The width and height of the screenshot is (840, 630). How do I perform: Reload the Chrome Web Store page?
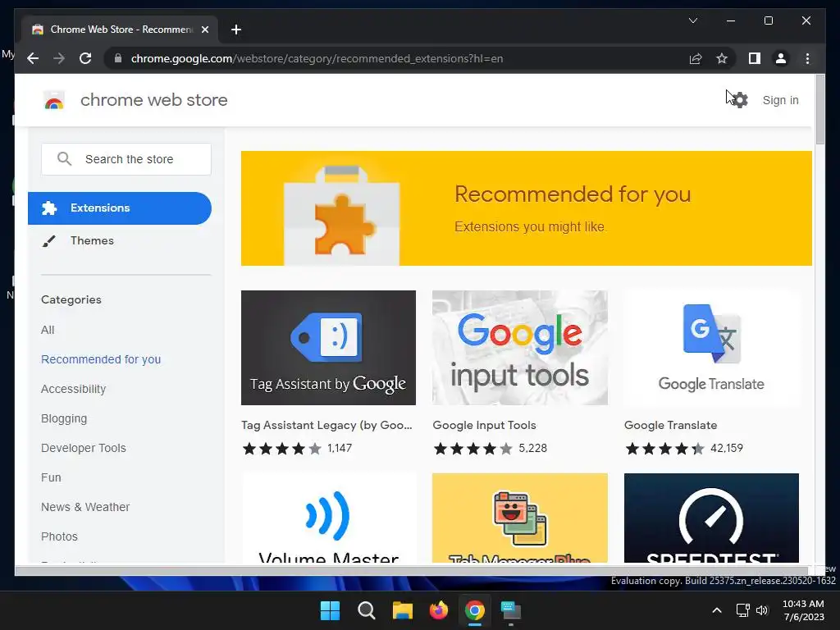pyautogui.click(x=85, y=58)
